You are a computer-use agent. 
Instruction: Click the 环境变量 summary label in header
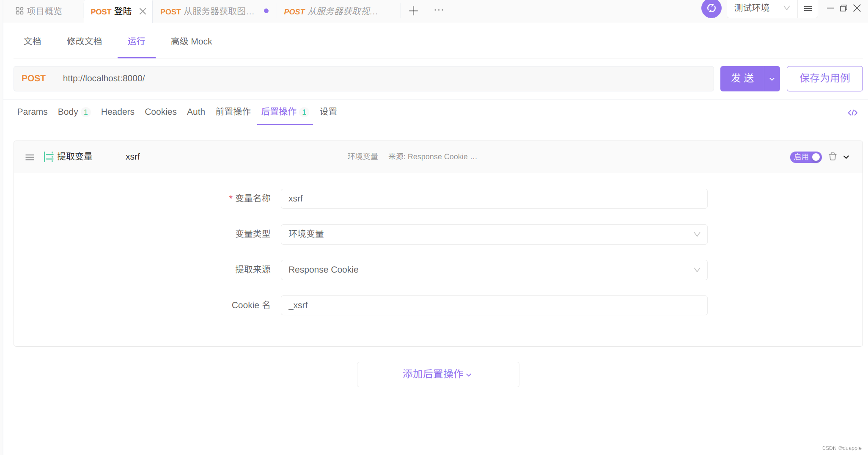363,157
